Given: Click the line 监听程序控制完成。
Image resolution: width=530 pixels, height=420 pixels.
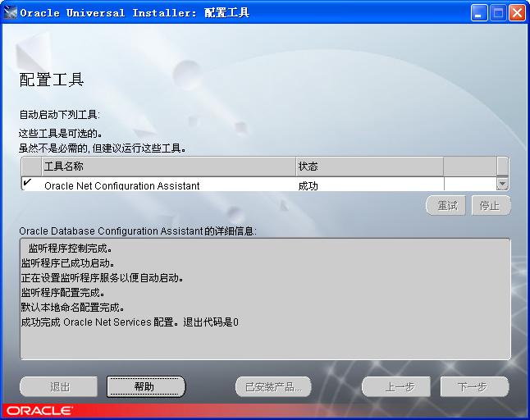Looking at the screenshot, I should 70,249.
